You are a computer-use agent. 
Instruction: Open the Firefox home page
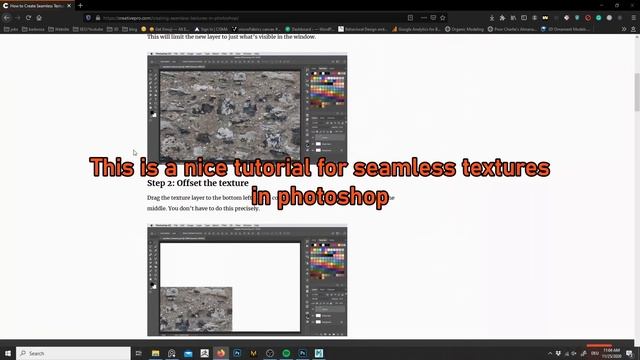coord(39,18)
